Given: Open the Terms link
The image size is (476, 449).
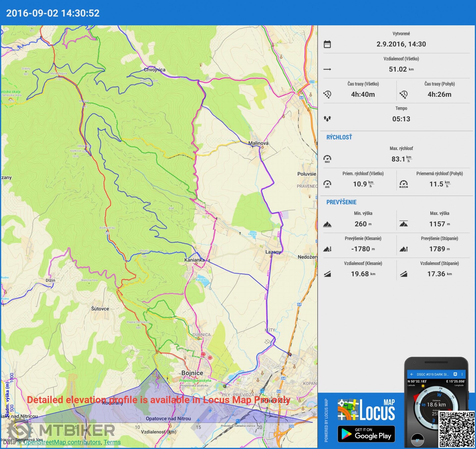Looking at the screenshot, I should coord(112,442).
